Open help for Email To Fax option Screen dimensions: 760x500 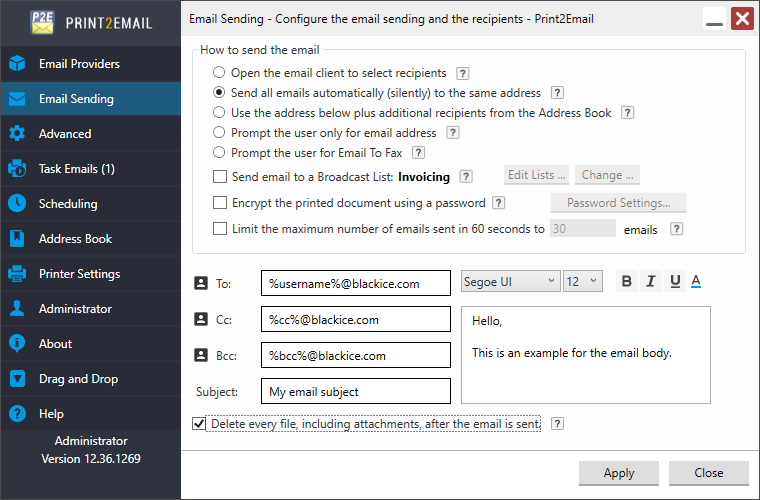point(418,153)
